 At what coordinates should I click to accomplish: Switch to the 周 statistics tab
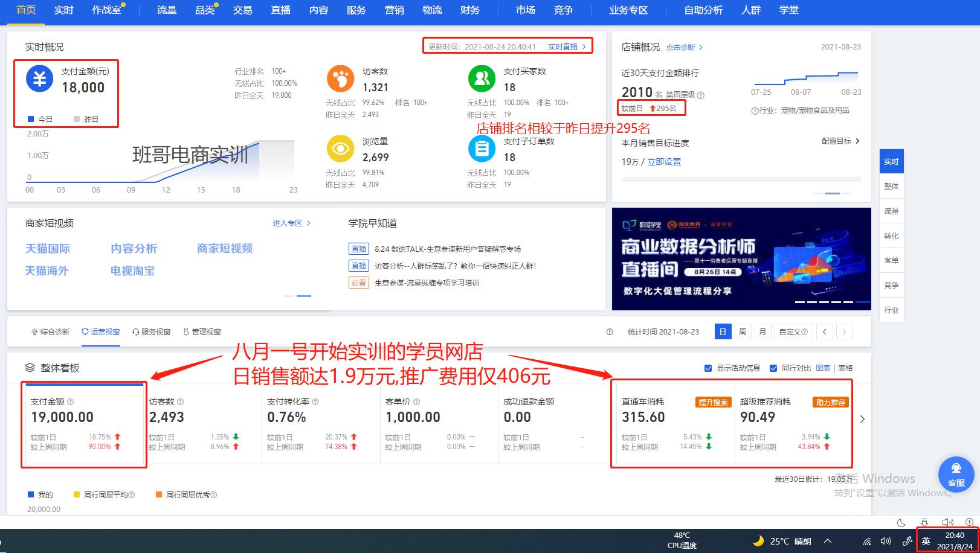pyautogui.click(x=743, y=331)
